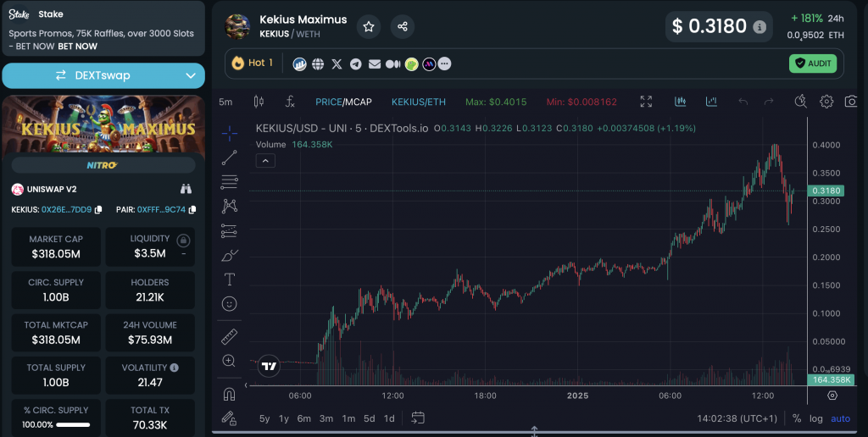Open the CoinGecko gecko icon
The image size is (868, 437).
[x=411, y=64]
